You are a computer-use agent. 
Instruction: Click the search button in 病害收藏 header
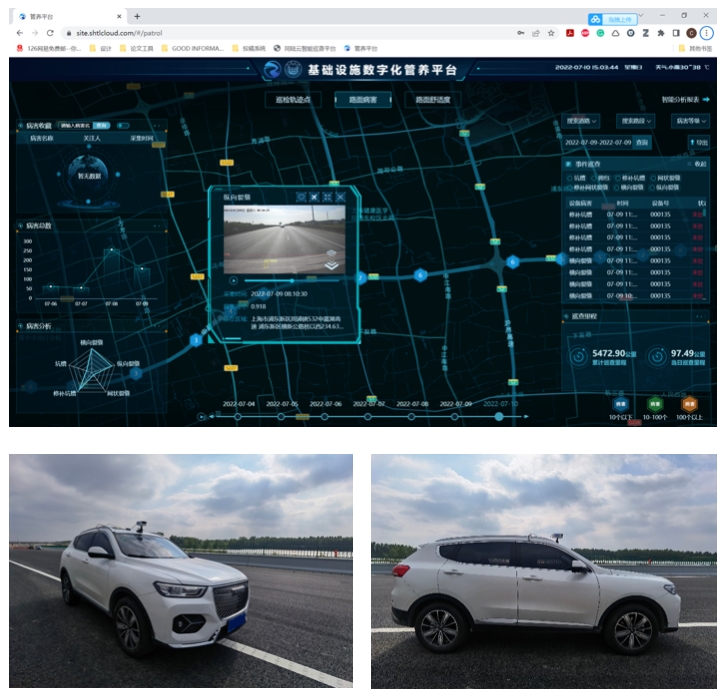pos(101,125)
